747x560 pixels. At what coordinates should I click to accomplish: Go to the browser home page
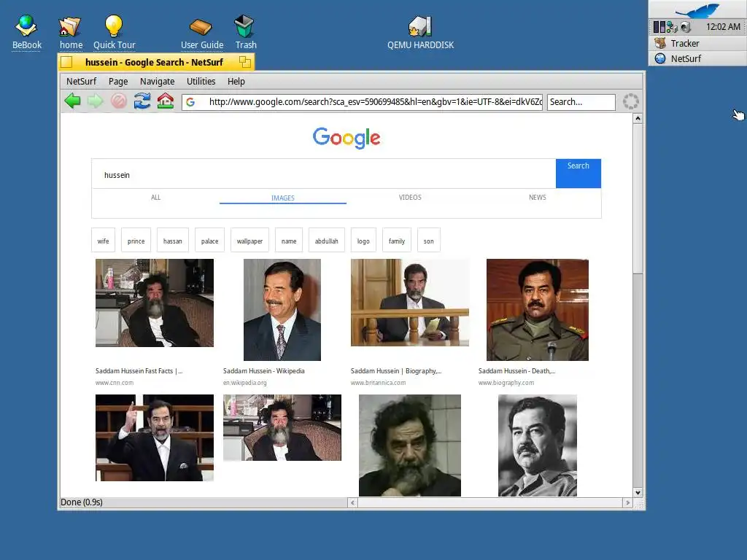[x=166, y=101]
